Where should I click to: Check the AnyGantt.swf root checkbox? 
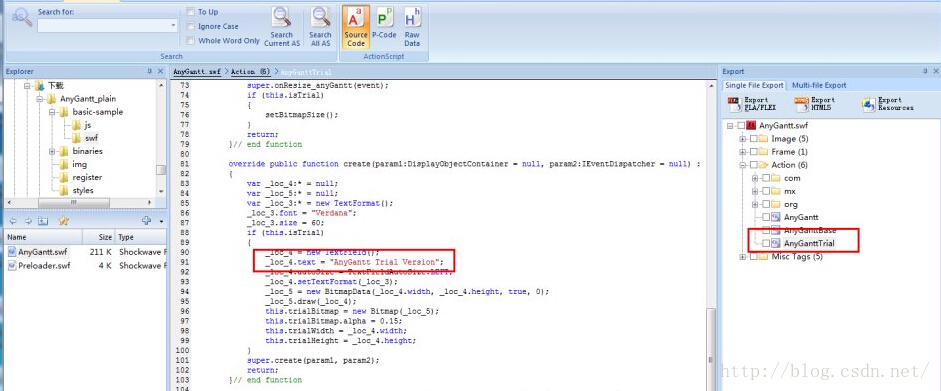(x=741, y=125)
